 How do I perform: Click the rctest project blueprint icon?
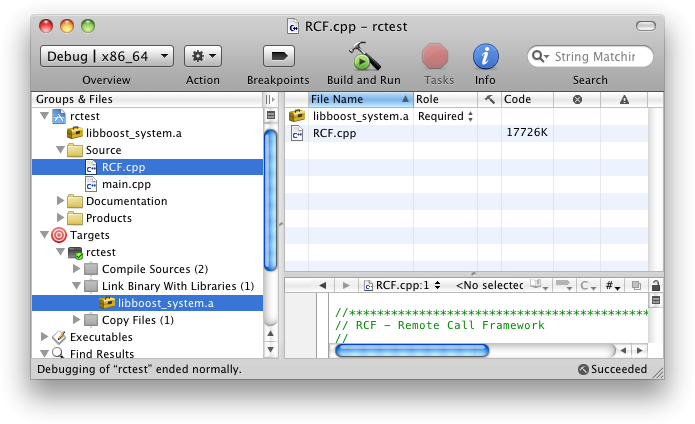[59, 116]
